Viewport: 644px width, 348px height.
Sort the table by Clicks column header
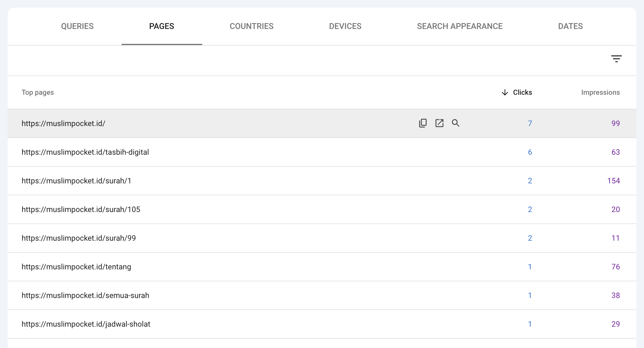pos(522,92)
